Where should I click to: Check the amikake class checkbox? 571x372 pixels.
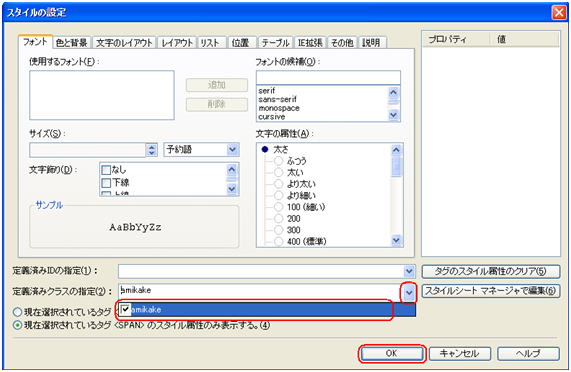click(125, 310)
